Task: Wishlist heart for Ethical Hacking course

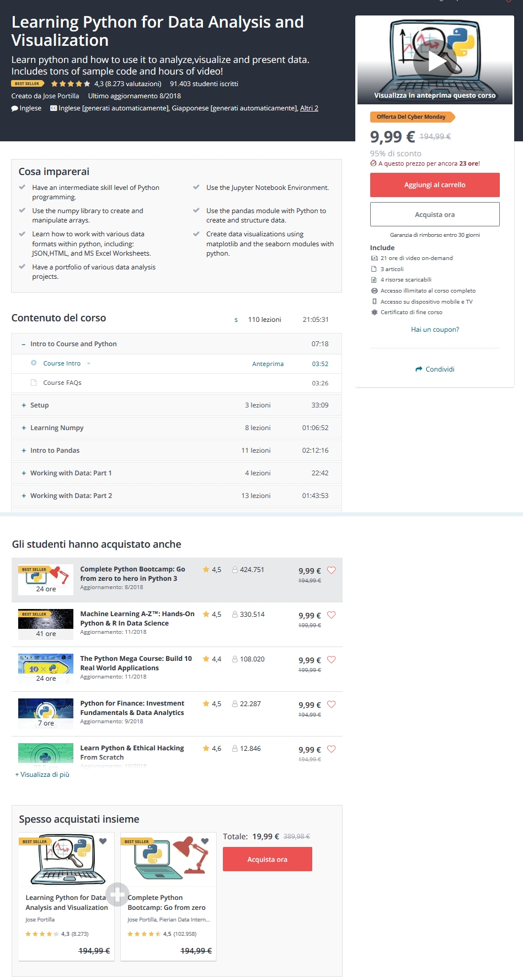Action: click(332, 749)
